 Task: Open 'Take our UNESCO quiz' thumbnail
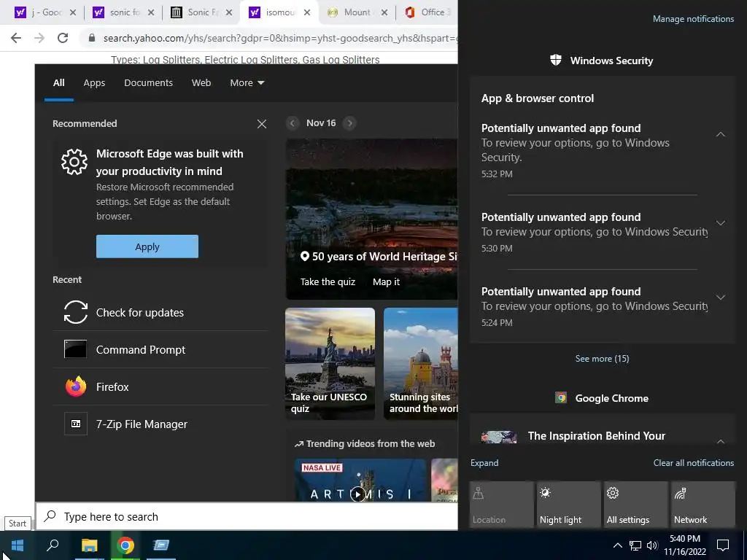[330, 364]
